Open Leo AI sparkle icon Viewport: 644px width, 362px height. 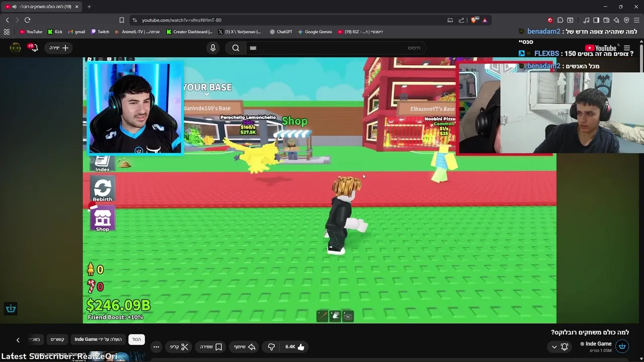[x=616, y=20]
